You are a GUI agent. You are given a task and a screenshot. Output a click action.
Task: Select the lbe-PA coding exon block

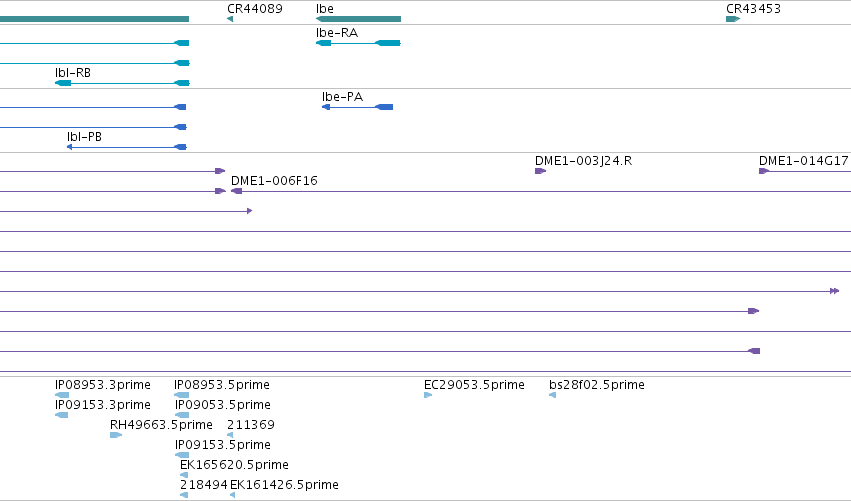(x=384, y=107)
